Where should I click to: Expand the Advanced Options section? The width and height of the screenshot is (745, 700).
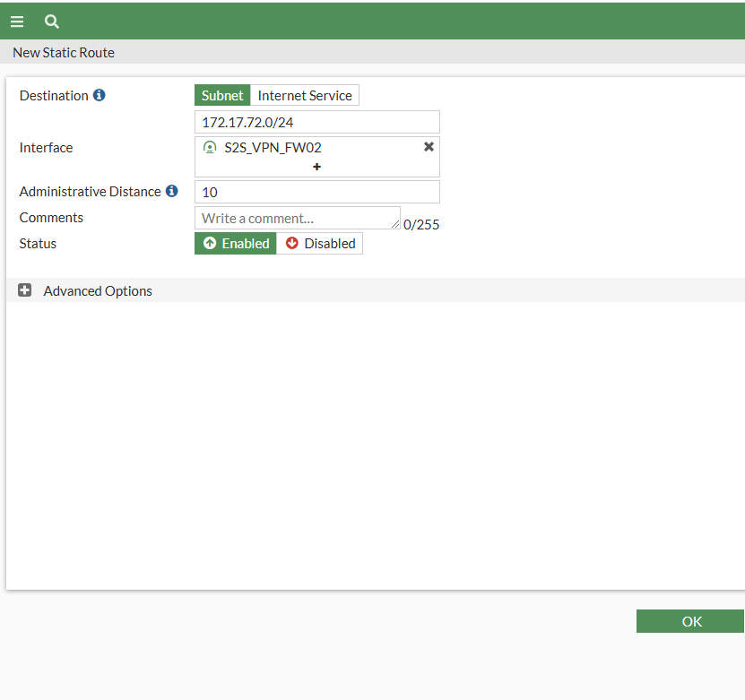click(x=25, y=290)
